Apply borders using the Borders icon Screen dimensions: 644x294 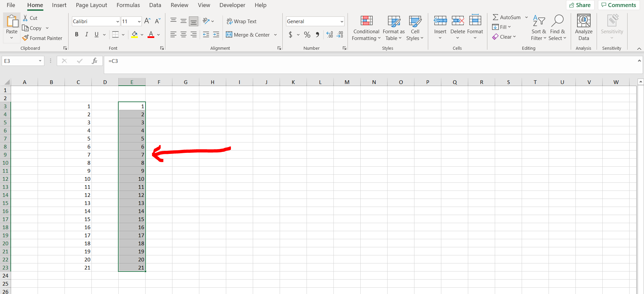[x=116, y=35]
